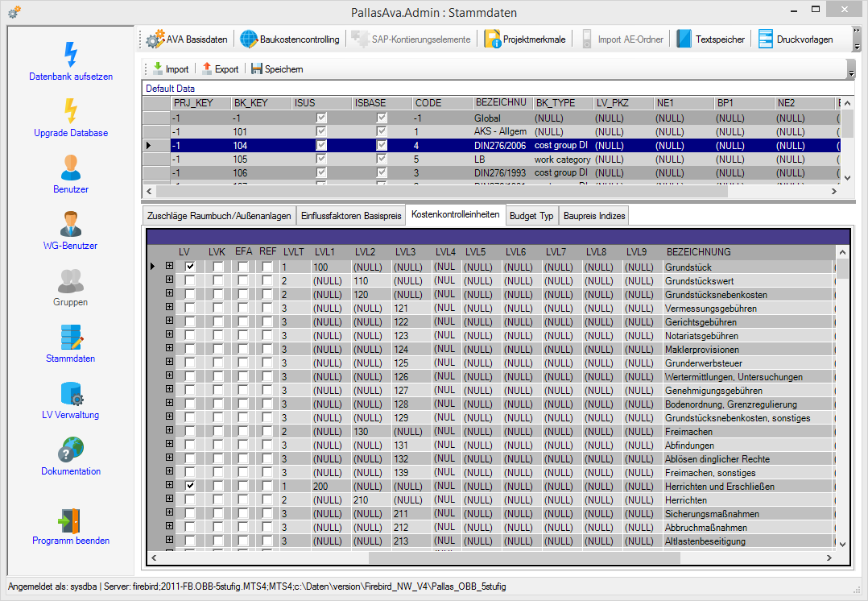Open the Budget Typ tab
The image size is (868, 601).
click(531, 215)
